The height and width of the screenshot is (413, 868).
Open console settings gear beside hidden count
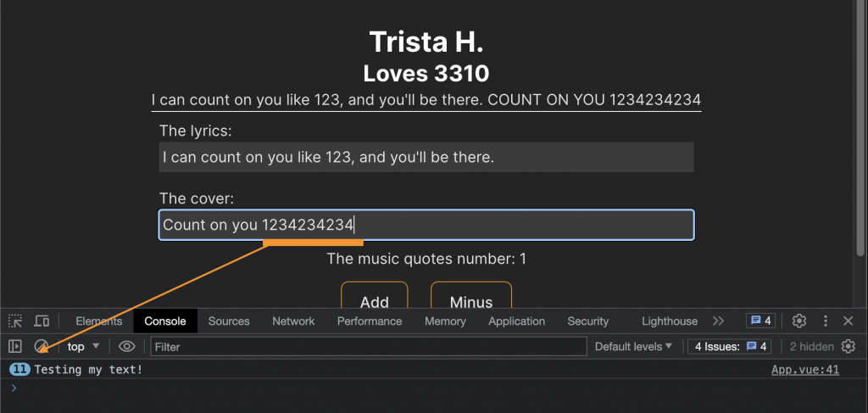pos(848,346)
